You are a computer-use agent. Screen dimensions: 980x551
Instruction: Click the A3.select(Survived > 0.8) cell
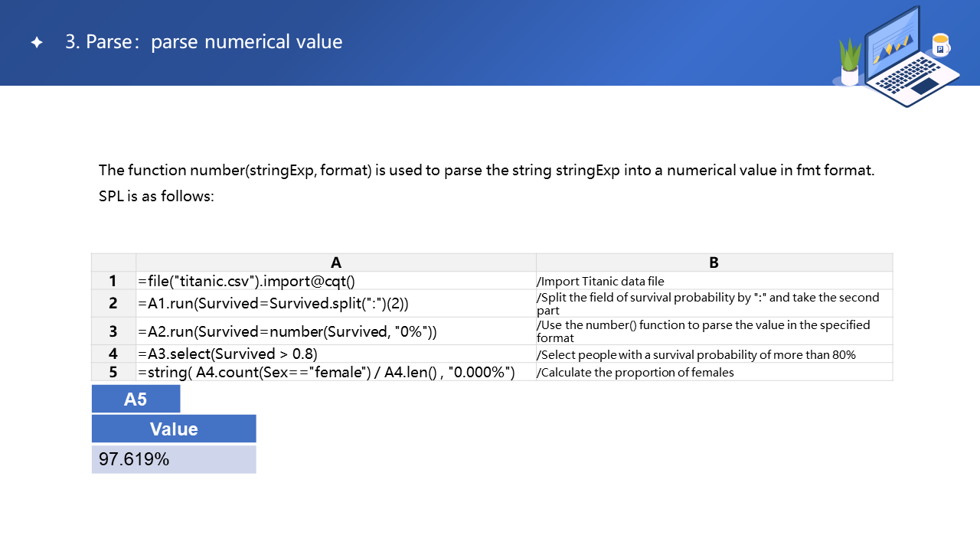pyautogui.click(x=227, y=354)
